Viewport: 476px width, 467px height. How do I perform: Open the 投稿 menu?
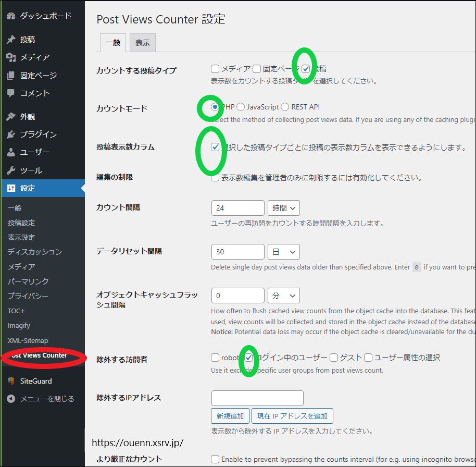tap(43, 40)
